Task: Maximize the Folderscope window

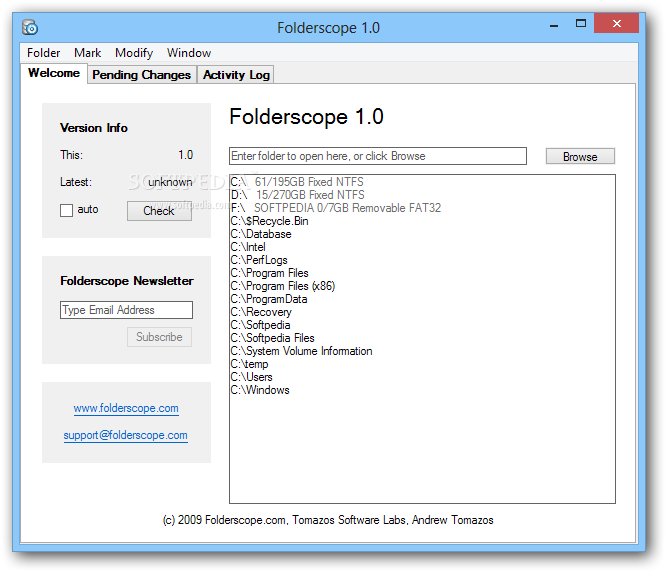Action: click(x=581, y=24)
